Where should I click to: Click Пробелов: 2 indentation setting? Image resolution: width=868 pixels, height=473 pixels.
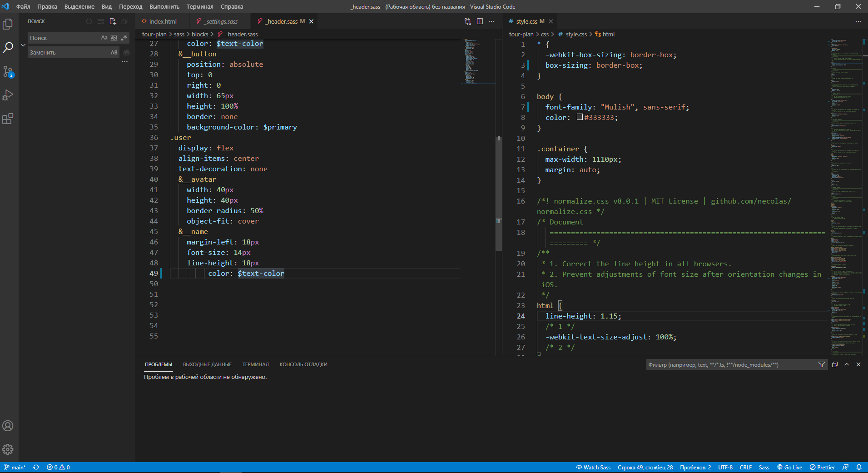pyautogui.click(x=695, y=467)
